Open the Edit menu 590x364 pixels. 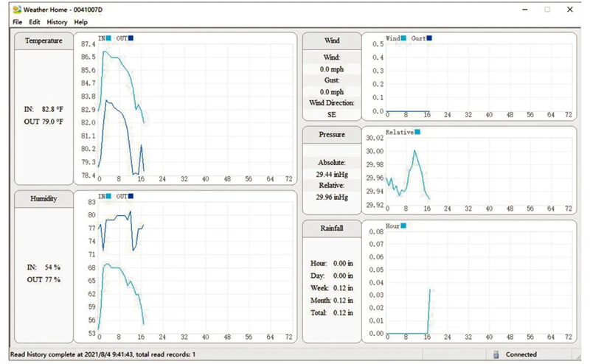pos(34,22)
